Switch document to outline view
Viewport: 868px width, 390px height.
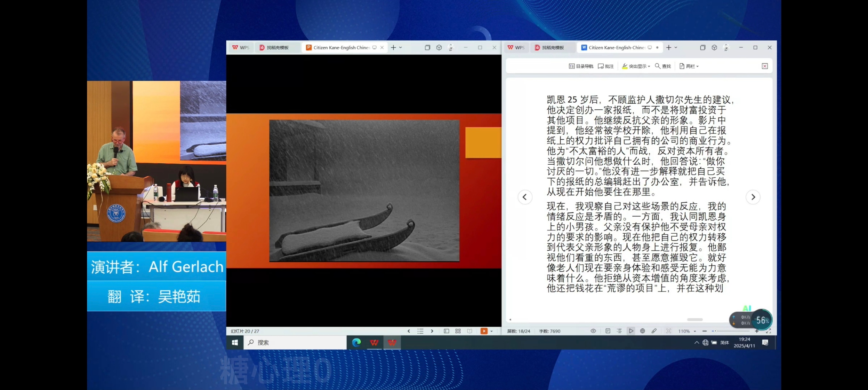click(x=619, y=331)
